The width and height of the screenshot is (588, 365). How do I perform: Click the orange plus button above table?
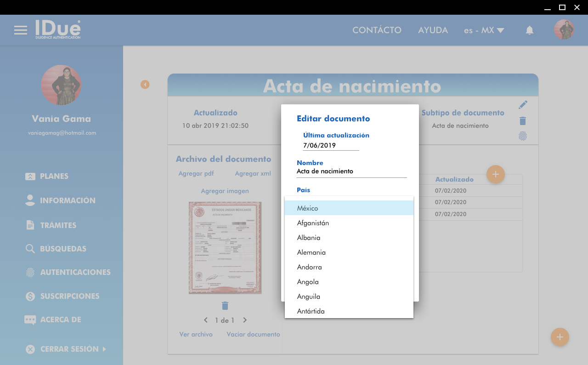pos(496,174)
